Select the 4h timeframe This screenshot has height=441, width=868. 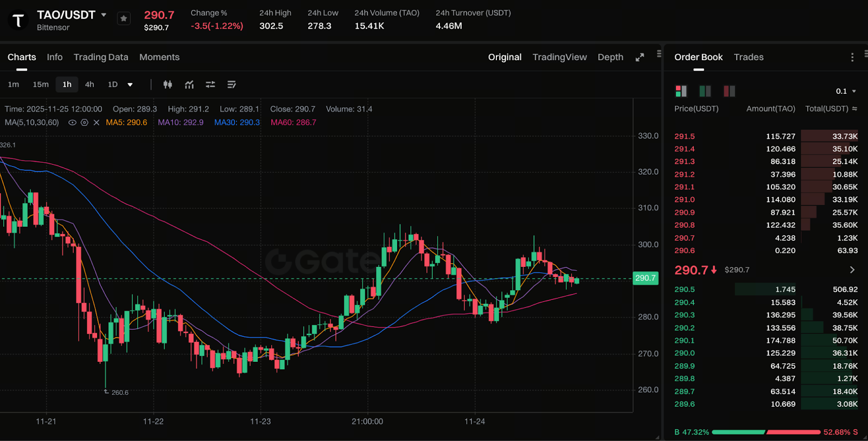[90, 85]
